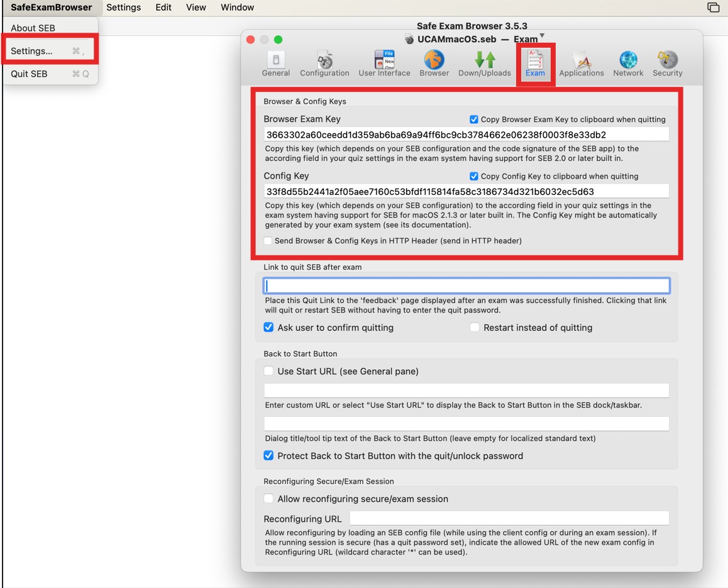The image size is (728, 588).
Task: Open the General preferences pane icon
Action: coord(275,62)
